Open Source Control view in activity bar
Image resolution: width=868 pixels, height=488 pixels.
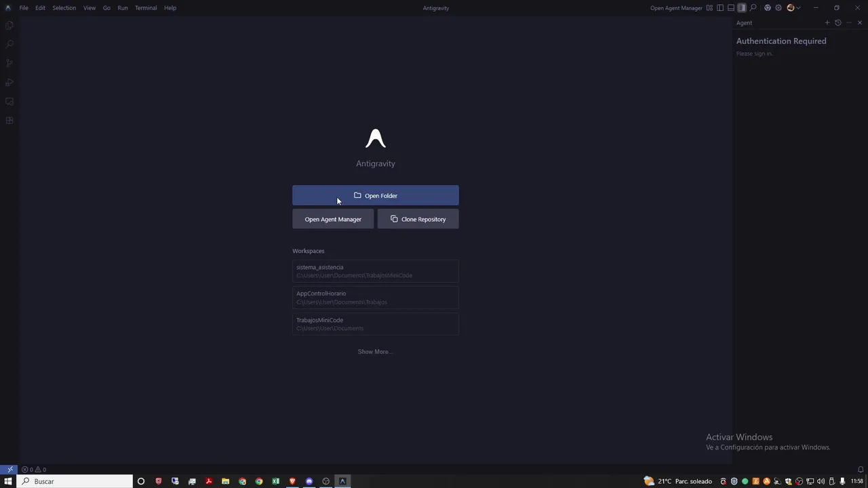9,63
